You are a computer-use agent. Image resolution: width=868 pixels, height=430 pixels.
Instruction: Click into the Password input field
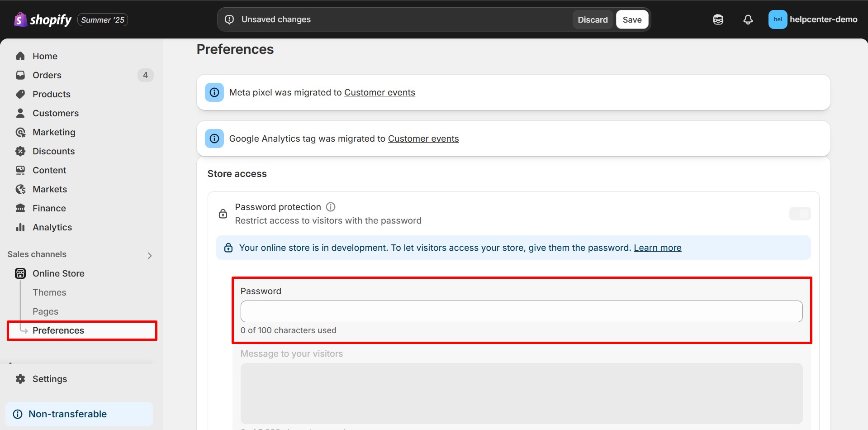(521, 311)
